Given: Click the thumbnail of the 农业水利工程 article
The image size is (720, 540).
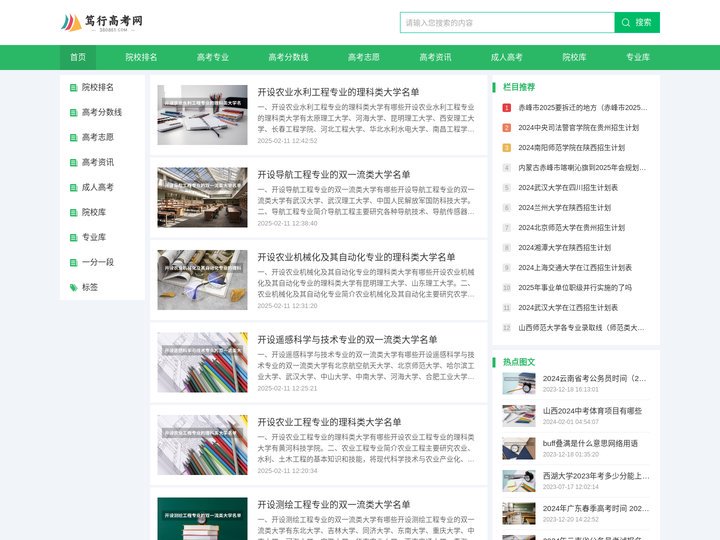Looking at the screenshot, I should pyautogui.click(x=202, y=115).
